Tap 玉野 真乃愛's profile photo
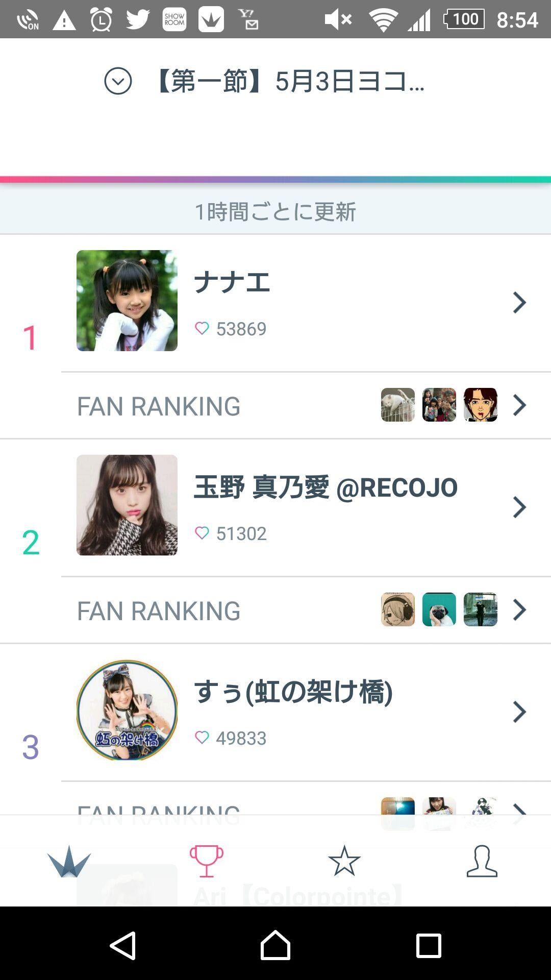The image size is (551, 980). point(127,505)
